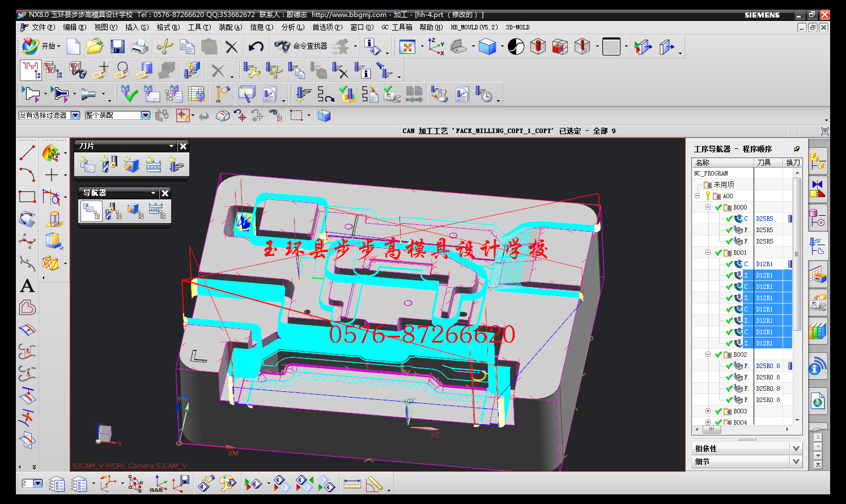Save the part with the floppy icon
846x504 pixels.
click(117, 46)
